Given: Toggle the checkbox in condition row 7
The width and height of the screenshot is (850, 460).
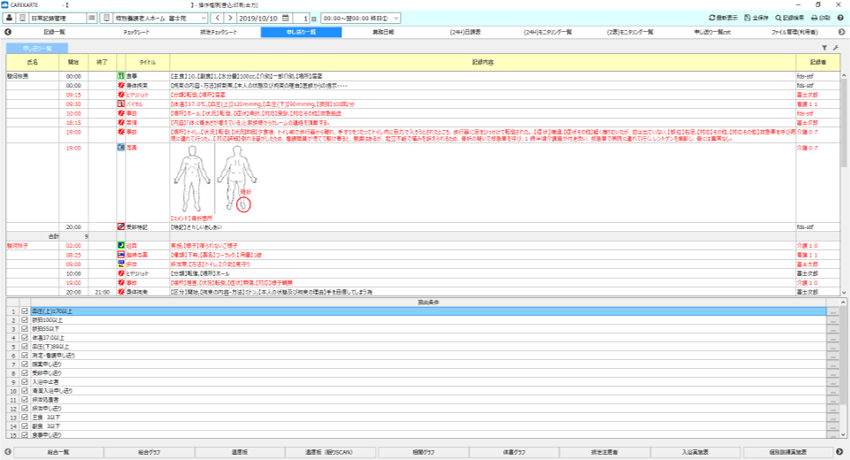Looking at the screenshot, I should 24,364.
